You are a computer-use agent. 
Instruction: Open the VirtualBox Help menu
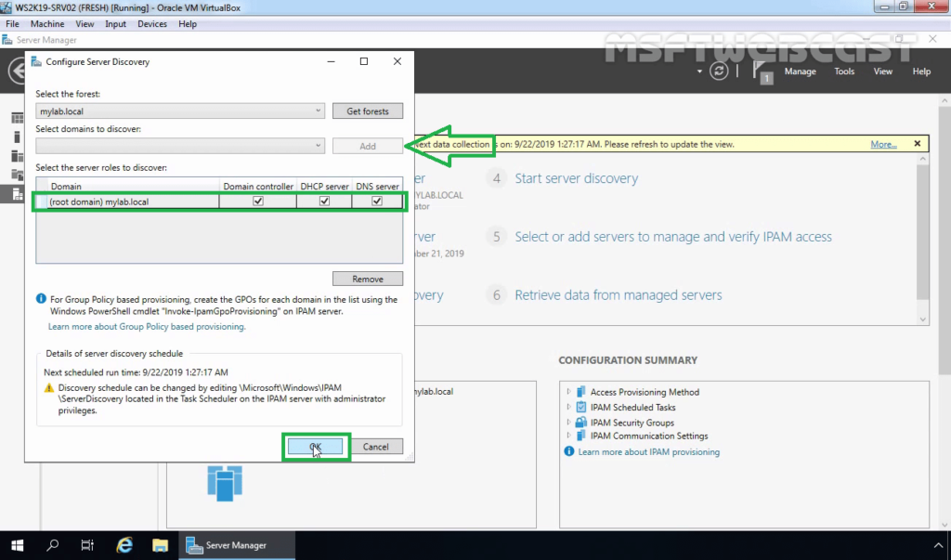tap(188, 23)
